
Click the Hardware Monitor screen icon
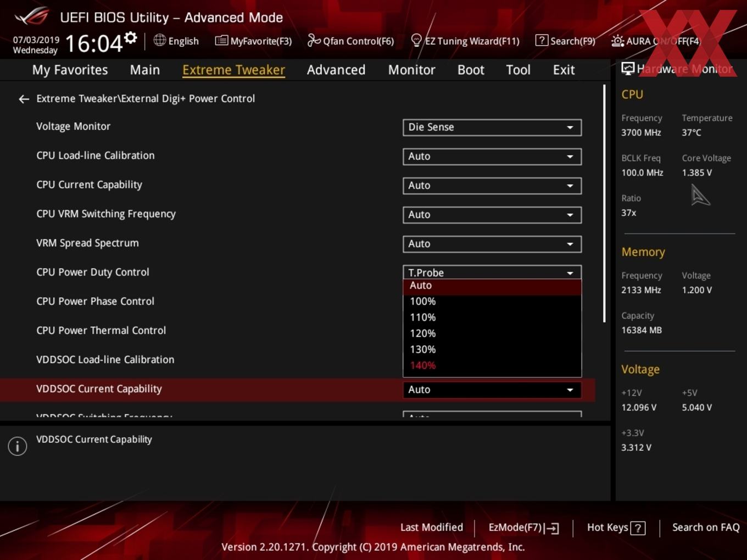tap(628, 69)
